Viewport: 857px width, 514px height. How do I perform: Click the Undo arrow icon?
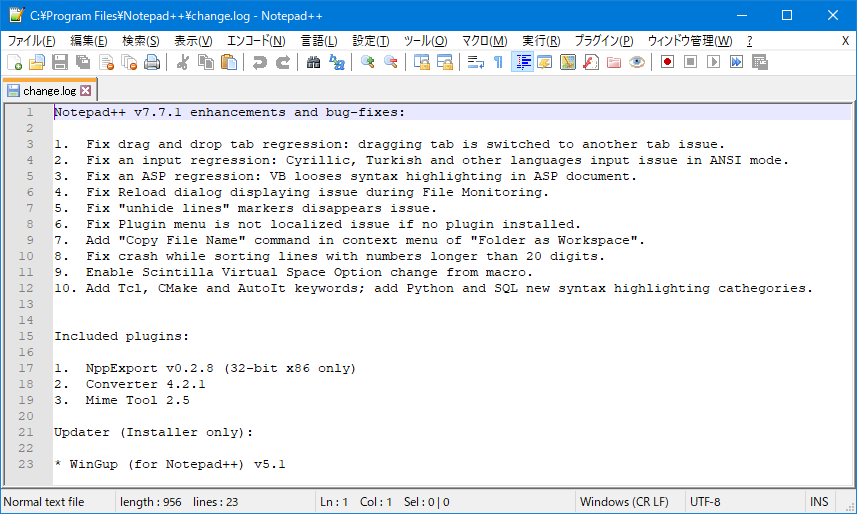[x=260, y=62]
